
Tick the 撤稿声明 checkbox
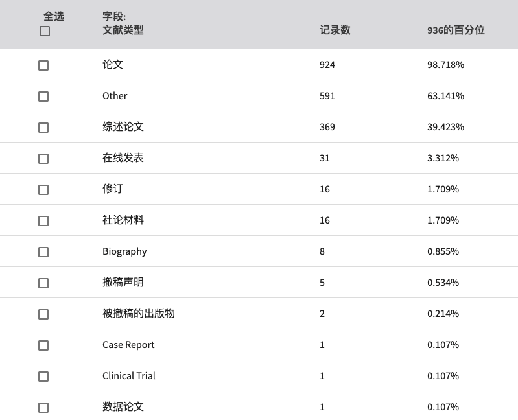click(43, 283)
